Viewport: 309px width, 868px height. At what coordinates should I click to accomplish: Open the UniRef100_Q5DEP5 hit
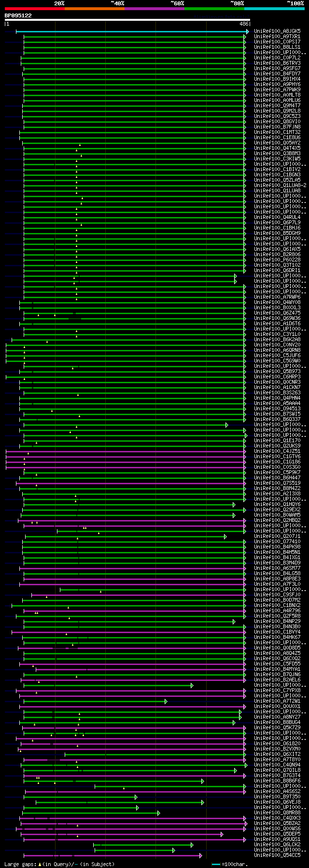(x=277, y=834)
